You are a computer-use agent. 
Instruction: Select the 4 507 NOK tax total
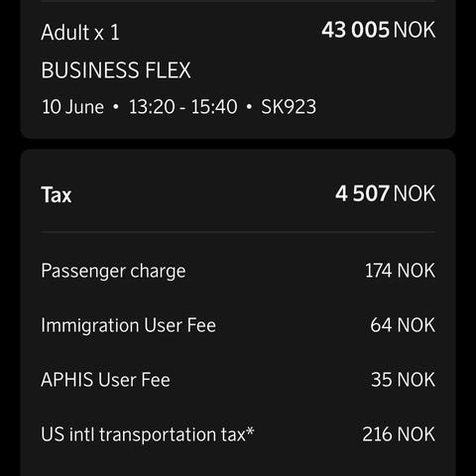pyautogui.click(x=386, y=193)
